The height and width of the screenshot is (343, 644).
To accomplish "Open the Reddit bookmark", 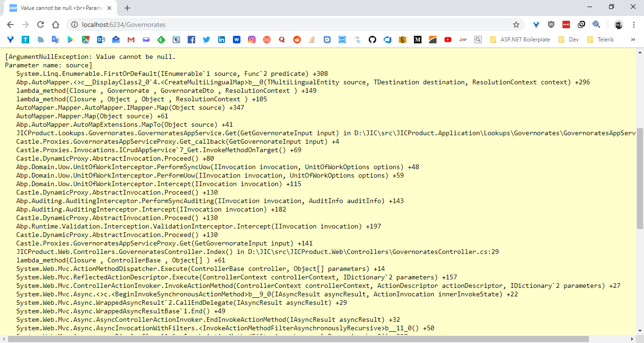I will (297, 39).
